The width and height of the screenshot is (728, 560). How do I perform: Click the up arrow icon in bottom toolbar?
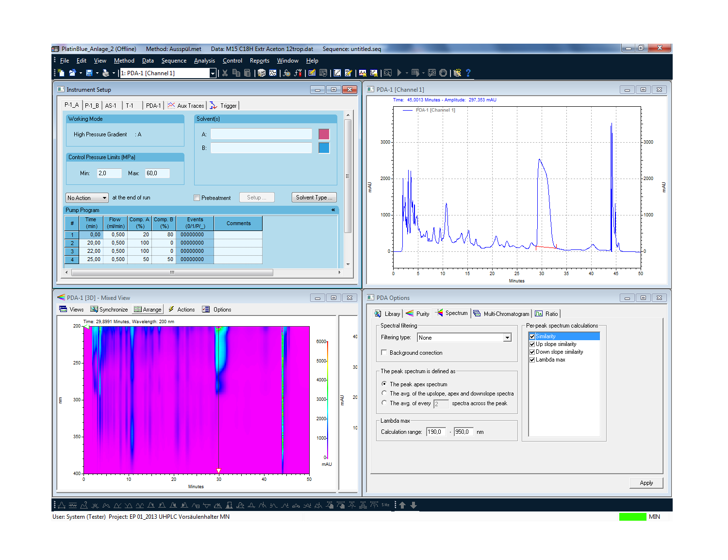[402, 505]
